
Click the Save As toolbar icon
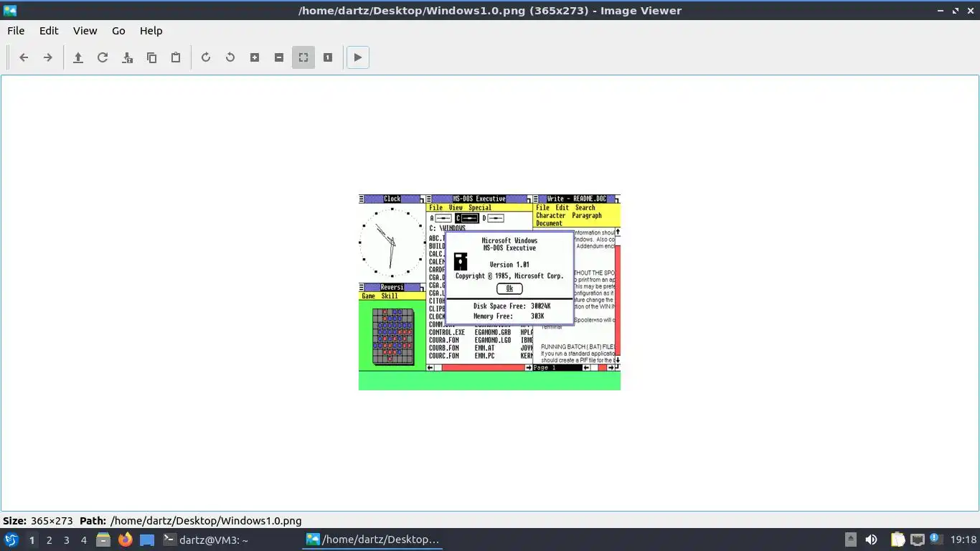127,57
